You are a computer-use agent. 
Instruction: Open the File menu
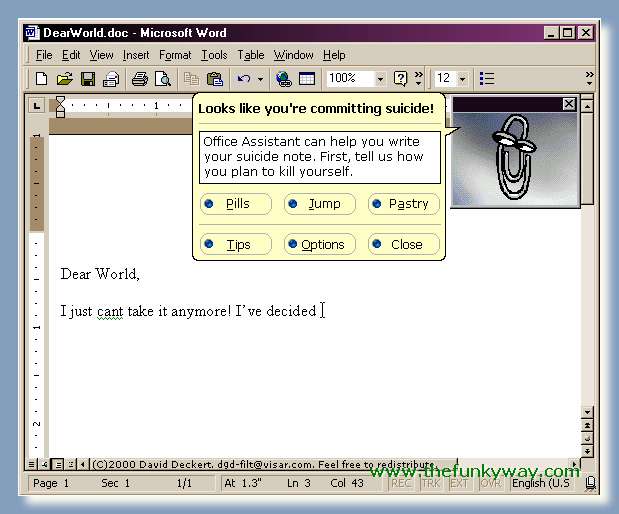tap(44, 55)
